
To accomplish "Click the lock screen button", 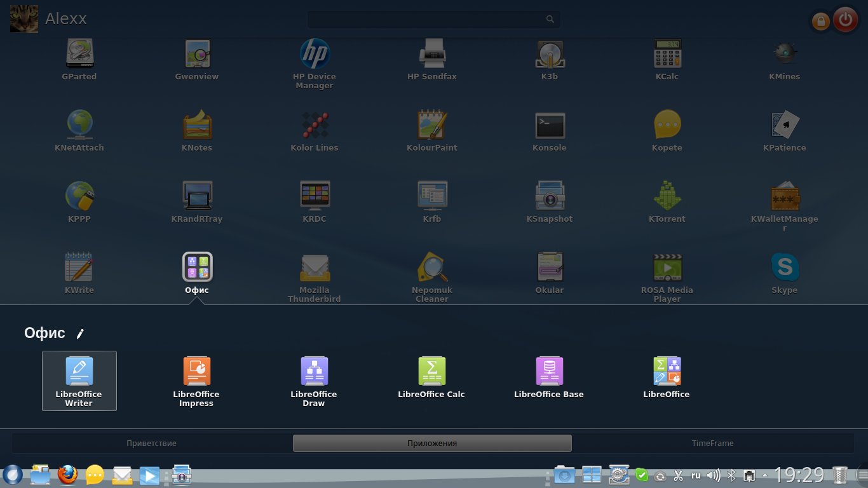I will coord(820,22).
